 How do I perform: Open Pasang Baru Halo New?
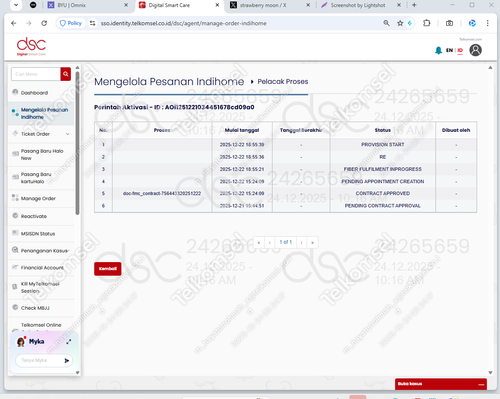pos(42,154)
